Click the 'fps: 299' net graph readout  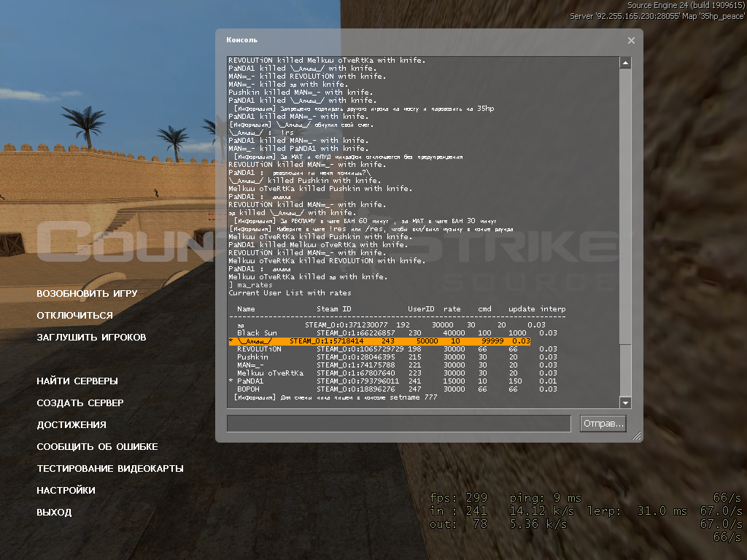coord(458,498)
